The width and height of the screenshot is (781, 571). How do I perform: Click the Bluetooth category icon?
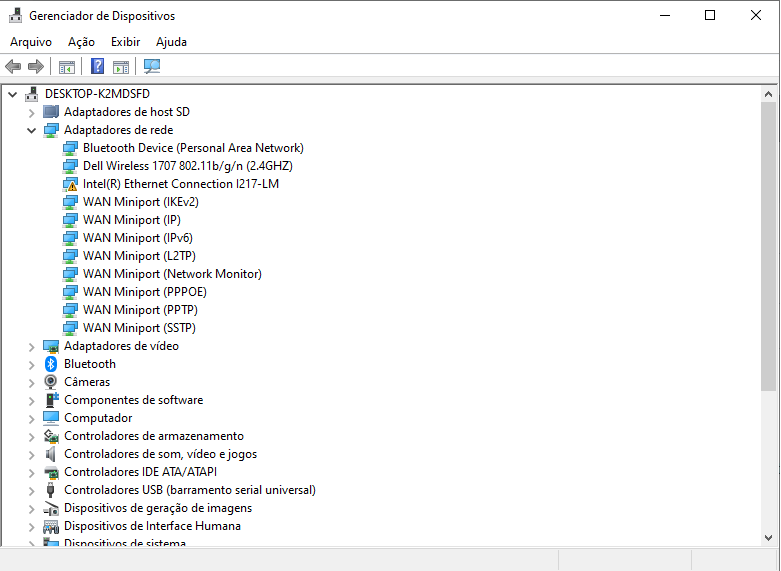(x=51, y=364)
